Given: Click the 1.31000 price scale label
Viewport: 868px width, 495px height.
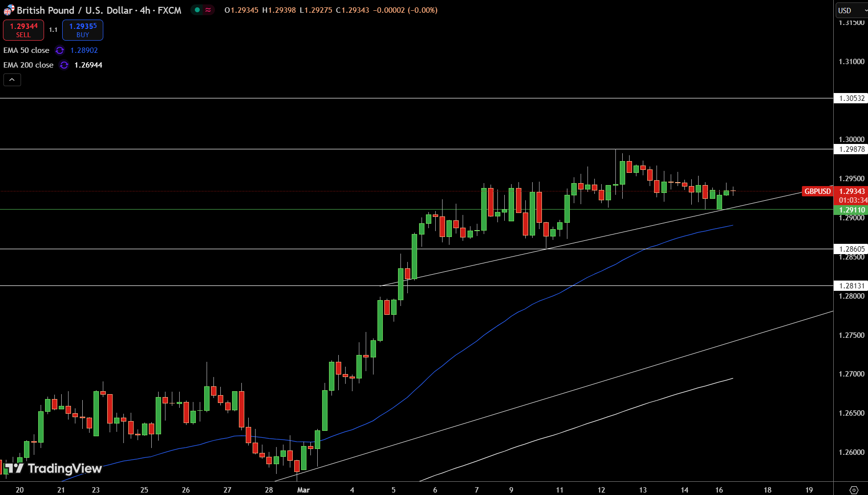Looking at the screenshot, I should pos(851,62).
